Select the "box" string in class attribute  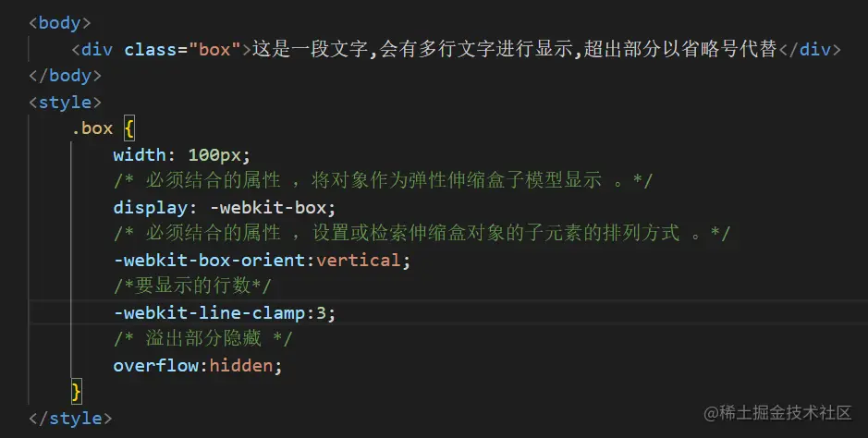pyautogui.click(x=214, y=50)
